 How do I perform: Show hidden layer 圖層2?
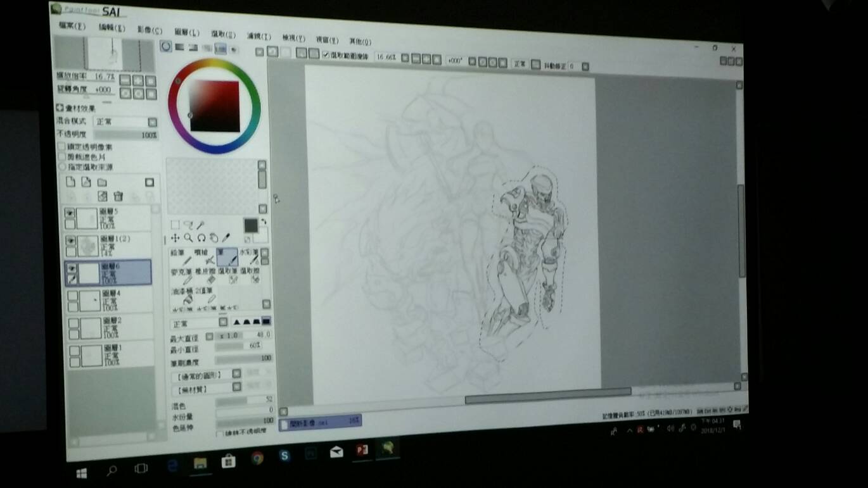point(73,323)
